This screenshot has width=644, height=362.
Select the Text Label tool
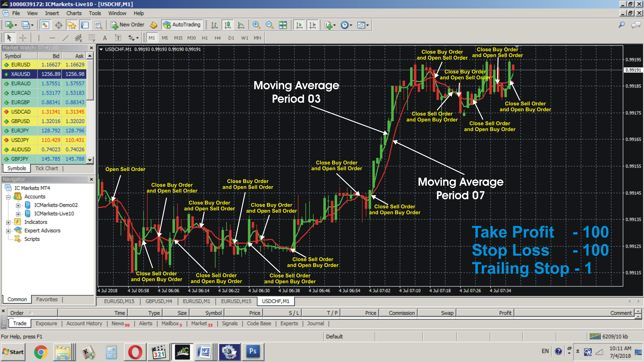click(x=118, y=38)
